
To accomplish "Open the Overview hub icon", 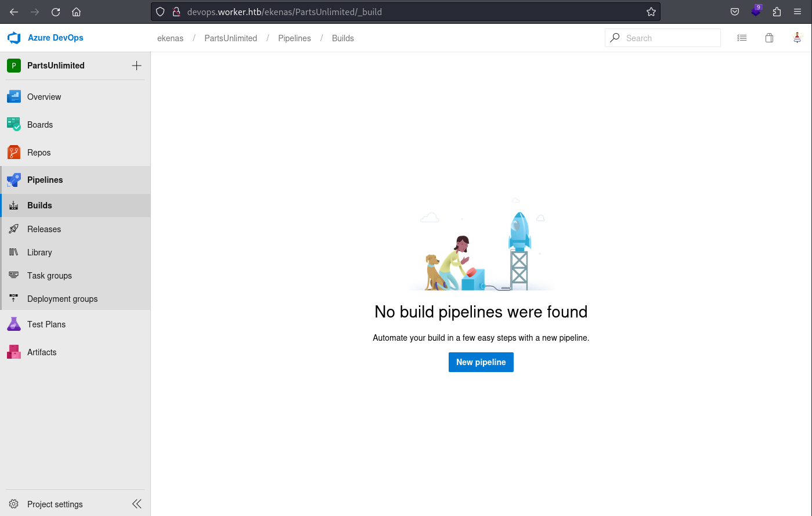I will pyautogui.click(x=14, y=97).
